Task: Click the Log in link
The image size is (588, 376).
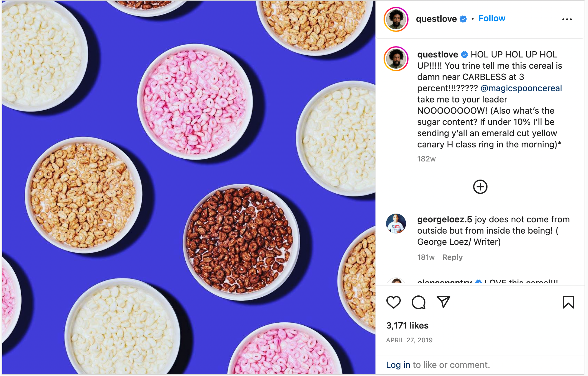Action: click(398, 365)
